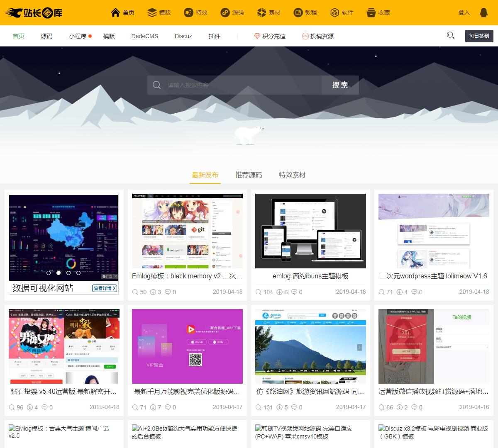
Task: Open Discuz x3.2模板 电影电视剧视频 card
Action: pos(434,432)
